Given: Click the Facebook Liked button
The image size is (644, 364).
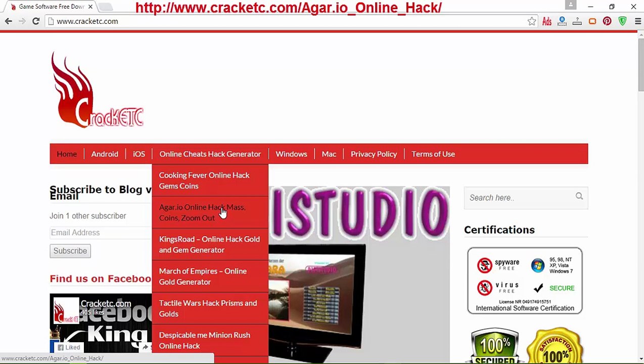Looking at the screenshot, I should [x=69, y=347].
